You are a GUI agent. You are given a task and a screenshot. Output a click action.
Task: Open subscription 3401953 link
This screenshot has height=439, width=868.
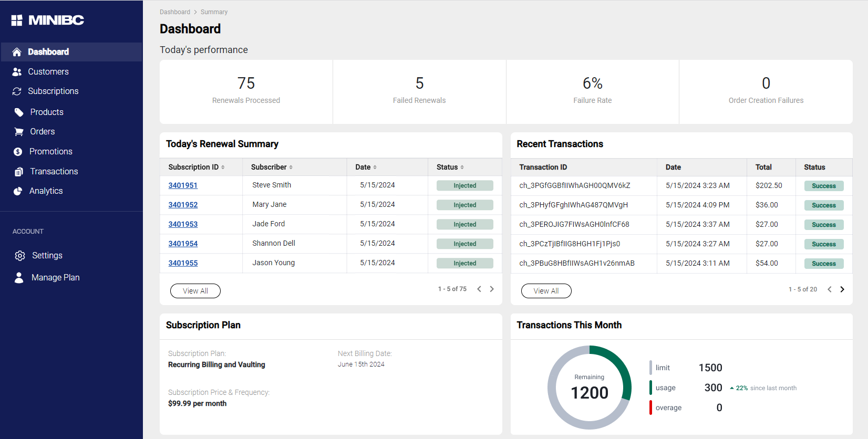click(183, 224)
